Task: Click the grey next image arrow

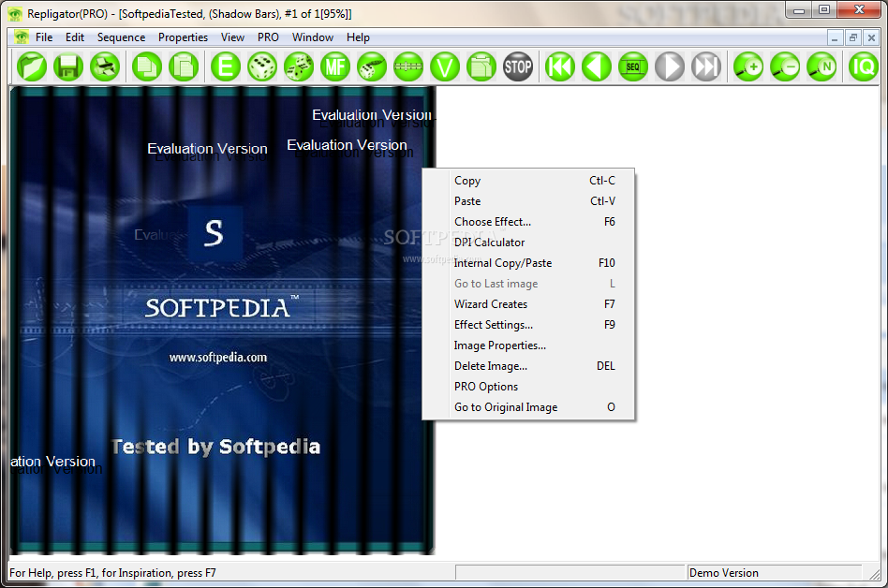Action: (x=670, y=66)
